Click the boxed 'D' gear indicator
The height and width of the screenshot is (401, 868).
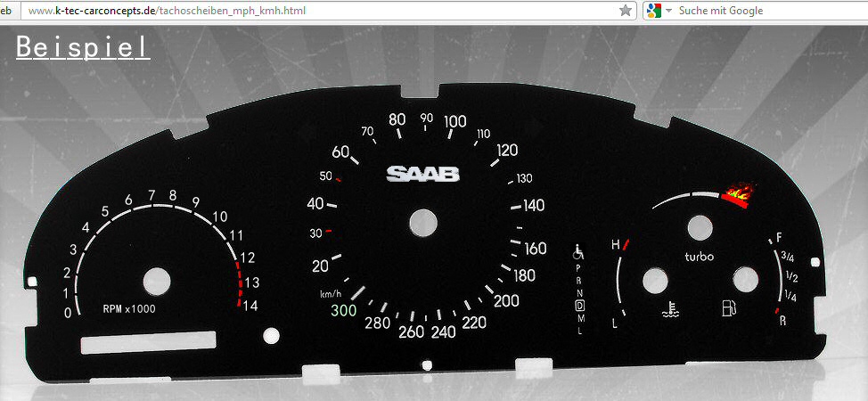[579, 305]
